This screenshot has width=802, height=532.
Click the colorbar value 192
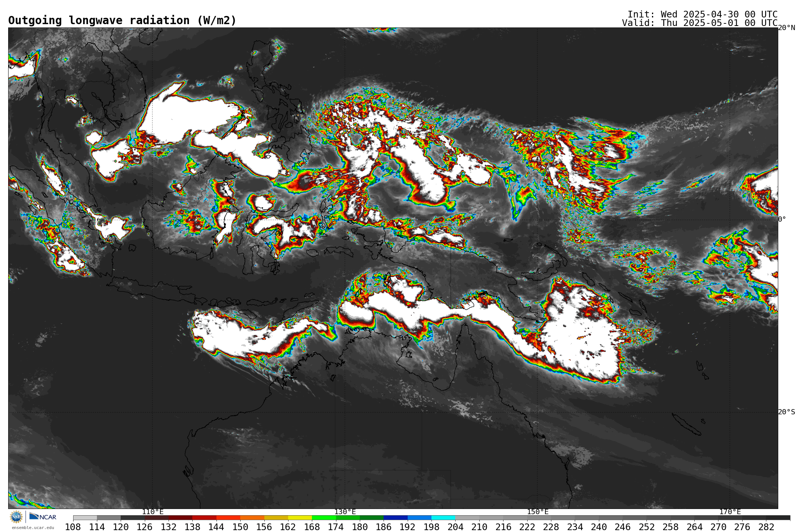[408, 527]
